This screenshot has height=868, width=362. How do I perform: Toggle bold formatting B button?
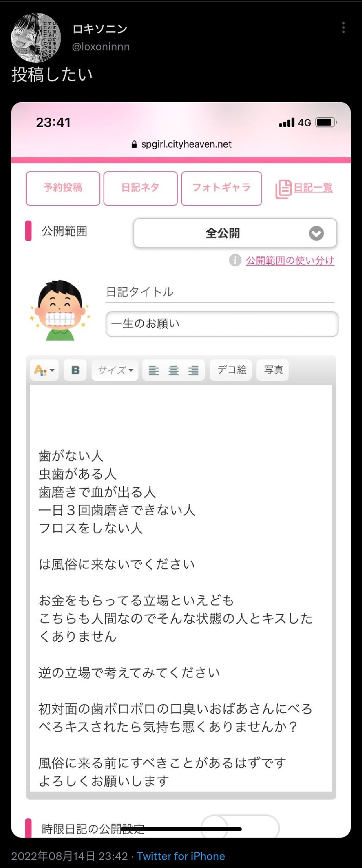pos(75,370)
